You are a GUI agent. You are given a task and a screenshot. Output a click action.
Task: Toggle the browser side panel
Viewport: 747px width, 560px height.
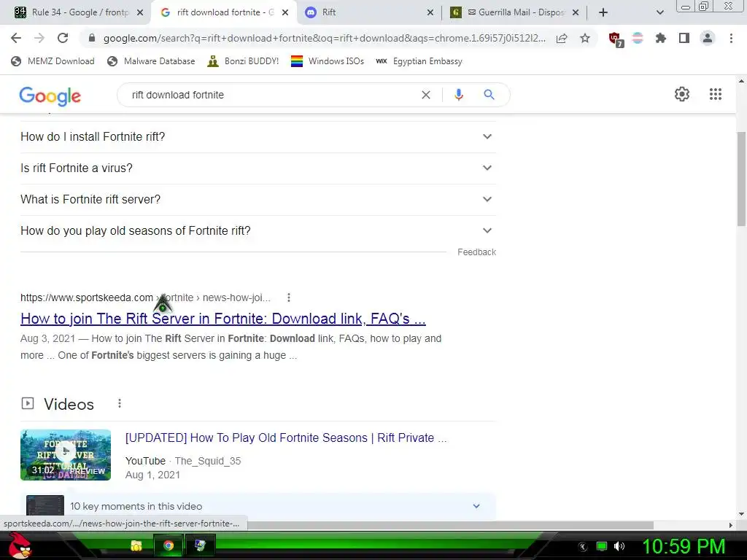684,38
